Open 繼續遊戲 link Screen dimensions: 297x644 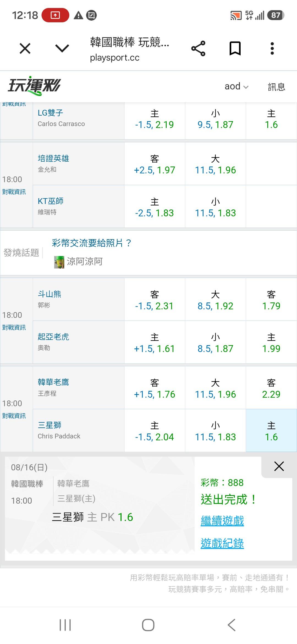[222, 521]
